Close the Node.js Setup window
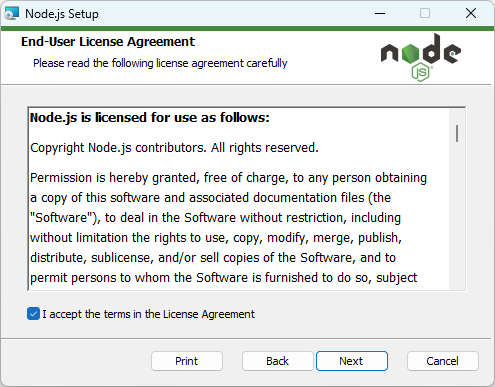495x387 pixels. [471, 14]
